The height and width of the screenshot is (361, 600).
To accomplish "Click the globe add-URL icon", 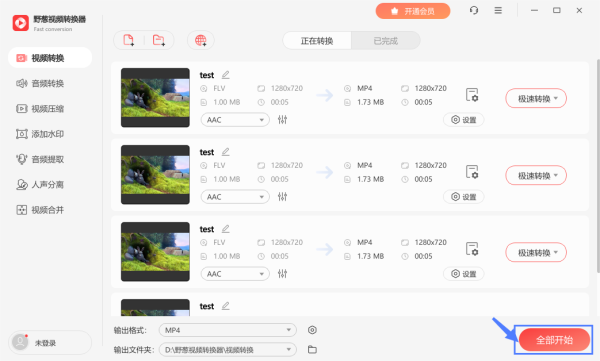I will coord(201,40).
